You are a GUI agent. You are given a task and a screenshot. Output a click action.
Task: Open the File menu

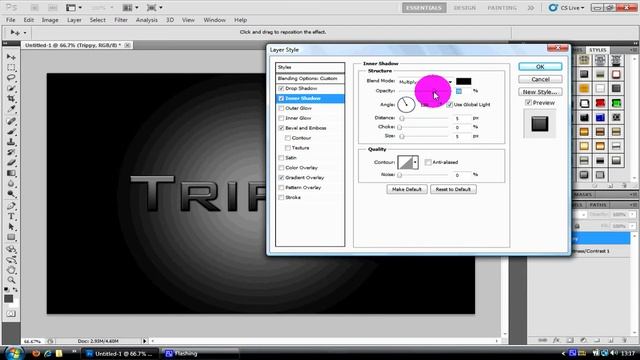pyautogui.click(x=11, y=20)
